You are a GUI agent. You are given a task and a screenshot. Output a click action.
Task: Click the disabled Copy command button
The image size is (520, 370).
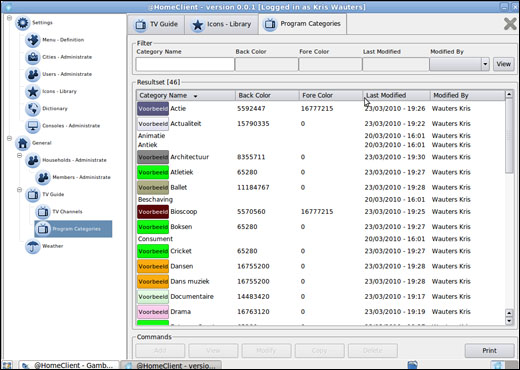tap(319, 351)
